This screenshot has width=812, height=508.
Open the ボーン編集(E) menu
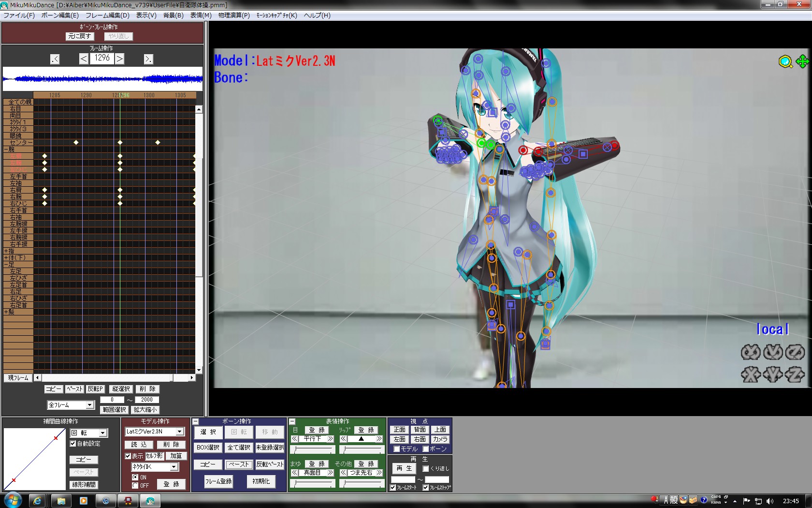60,15
